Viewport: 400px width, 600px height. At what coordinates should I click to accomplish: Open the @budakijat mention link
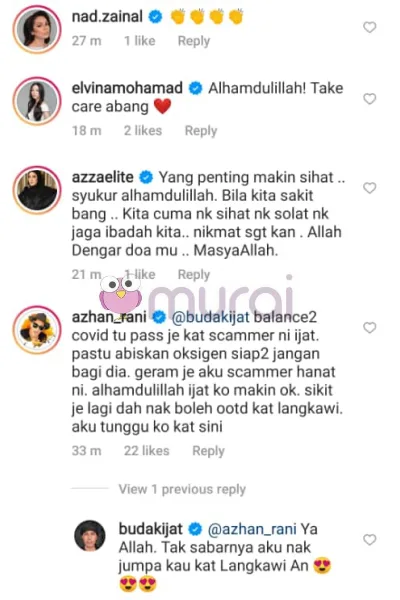tap(211, 317)
